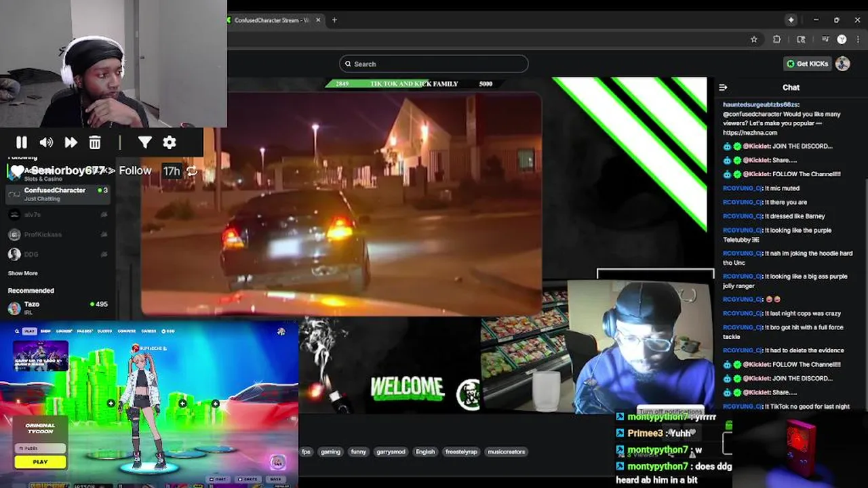
Task: Open the Chrome profile avatar
Action: coord(842,39)
